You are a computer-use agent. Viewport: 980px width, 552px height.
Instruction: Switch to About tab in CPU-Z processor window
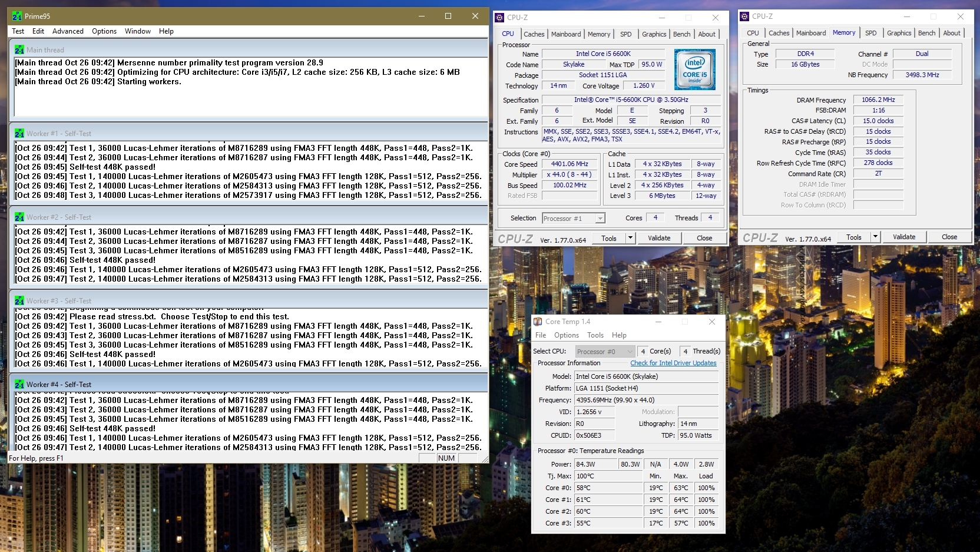pos(707,34)
